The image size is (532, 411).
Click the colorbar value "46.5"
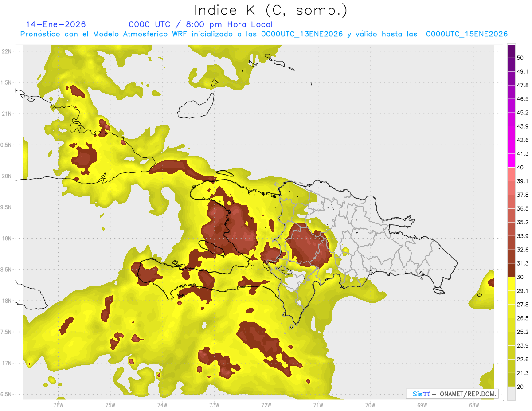[x=523, y=99]
